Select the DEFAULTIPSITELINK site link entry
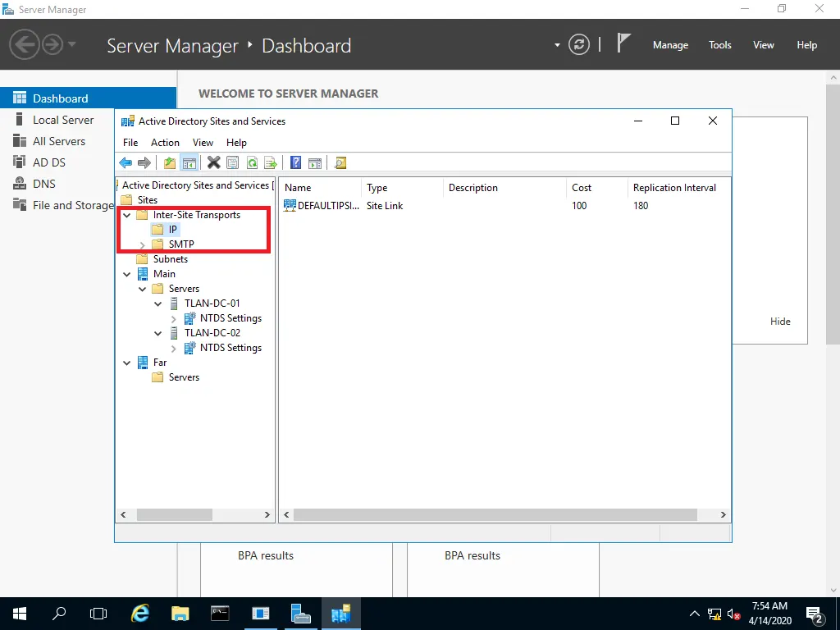 click(x=322, y=206)
